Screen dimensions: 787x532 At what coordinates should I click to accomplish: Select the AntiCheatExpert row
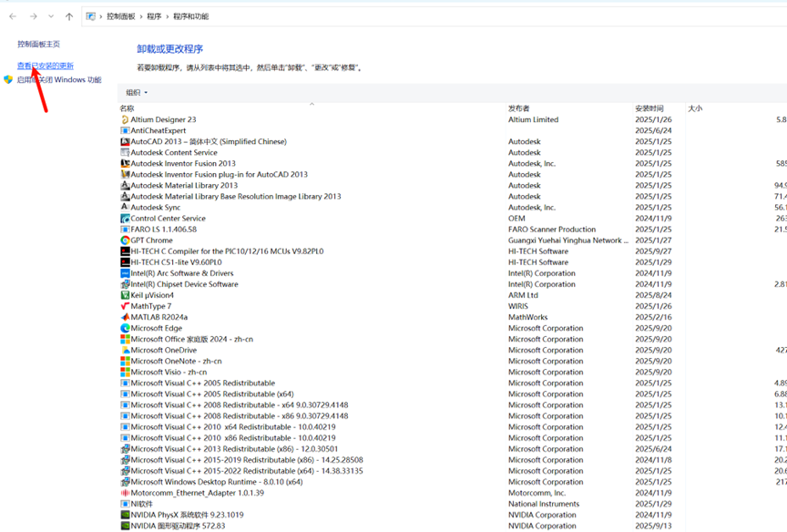[158, 130]
